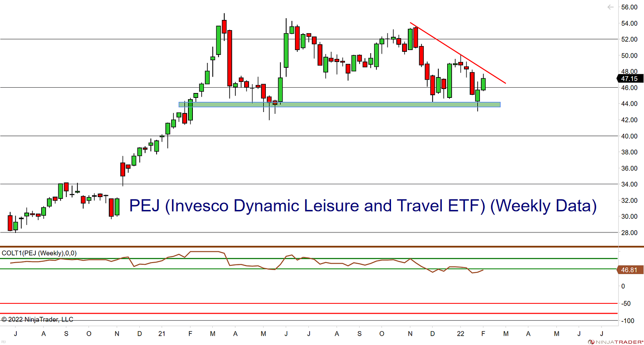Click the 28.00 price axis label
Image resolution: width=644 pixels, height=345 pixels.
pyautogui.click(x=629, y=233)
